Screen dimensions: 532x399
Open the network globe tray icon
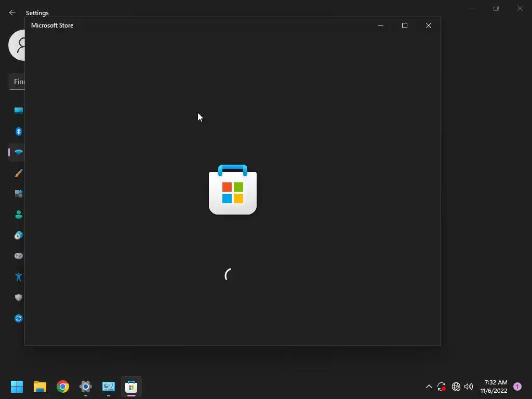click(456, 387)
